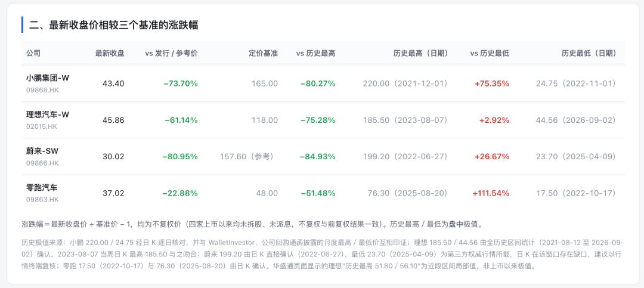The width and height of the screenshot is (644, 288).
Task: Click the ticker code 02015.HK
Action: [42, 126]
